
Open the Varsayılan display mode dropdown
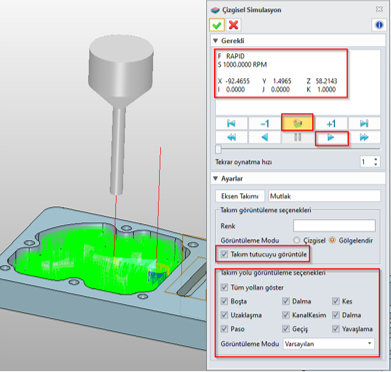click(328, 344)
